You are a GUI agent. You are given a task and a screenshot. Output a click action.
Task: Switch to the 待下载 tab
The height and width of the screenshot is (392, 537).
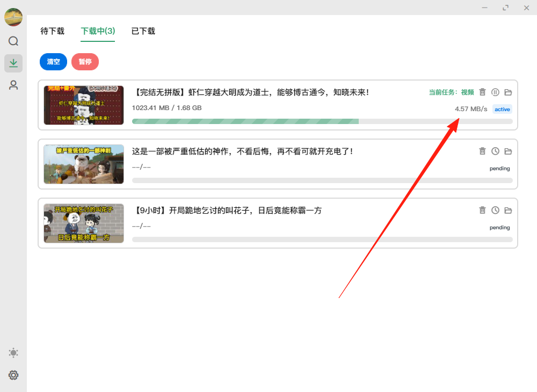click(x=52, y=31)
